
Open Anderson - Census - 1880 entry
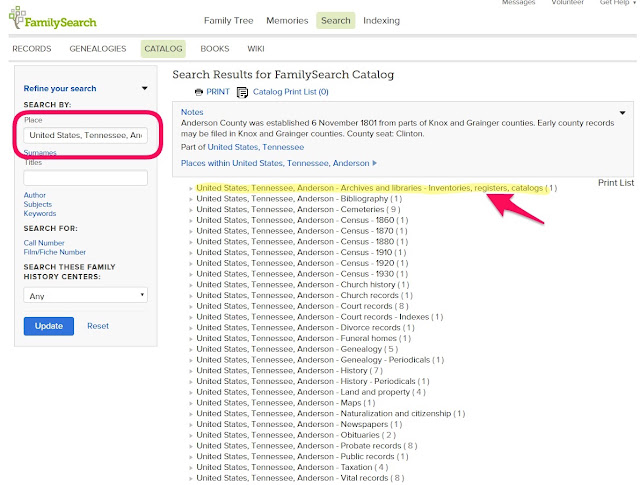point(302,242)
